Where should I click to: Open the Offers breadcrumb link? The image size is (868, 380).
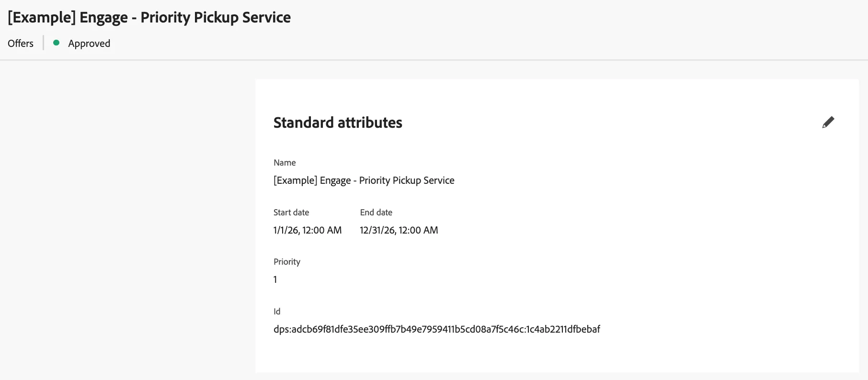(x=21, y=43)
